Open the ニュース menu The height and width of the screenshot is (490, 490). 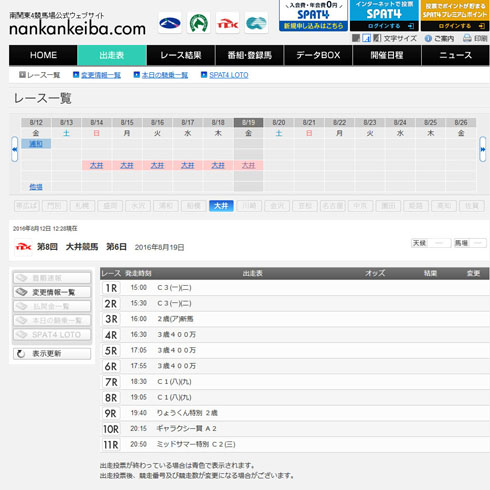coord(456,55)
